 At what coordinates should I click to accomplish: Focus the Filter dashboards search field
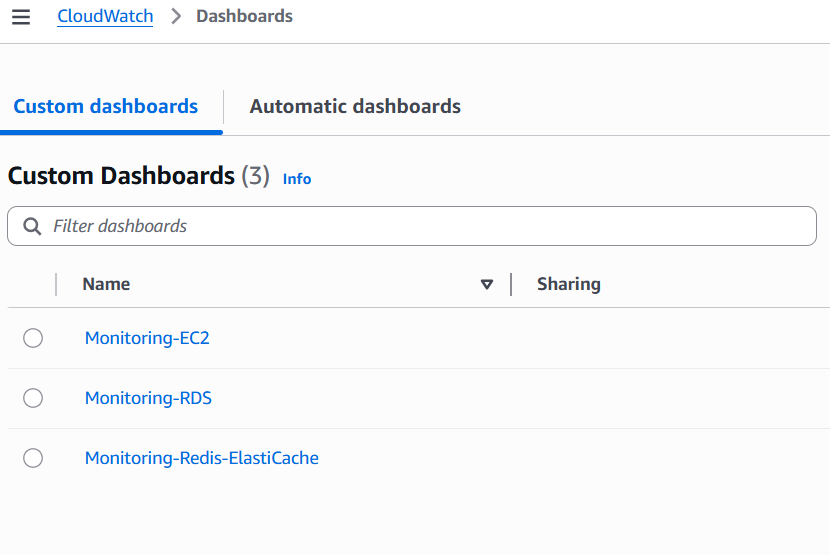click(420, 226)
